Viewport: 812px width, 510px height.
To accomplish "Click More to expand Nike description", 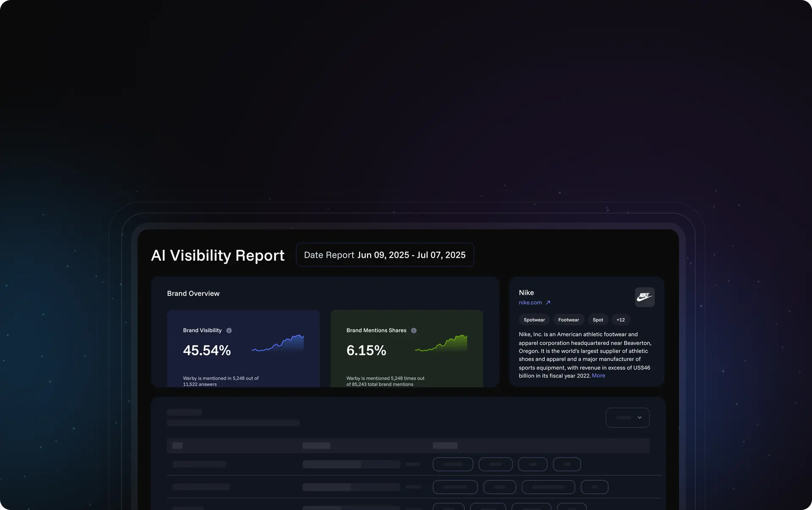I will coord(598,376).
